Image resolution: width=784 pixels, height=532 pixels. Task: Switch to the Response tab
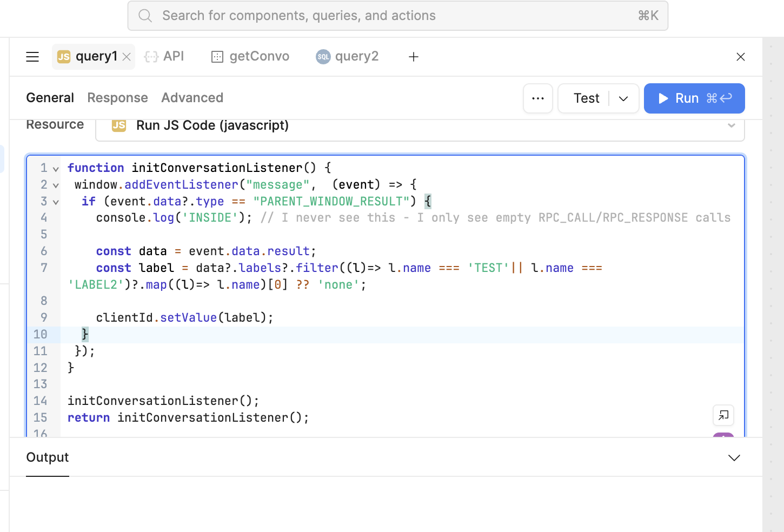117,98
